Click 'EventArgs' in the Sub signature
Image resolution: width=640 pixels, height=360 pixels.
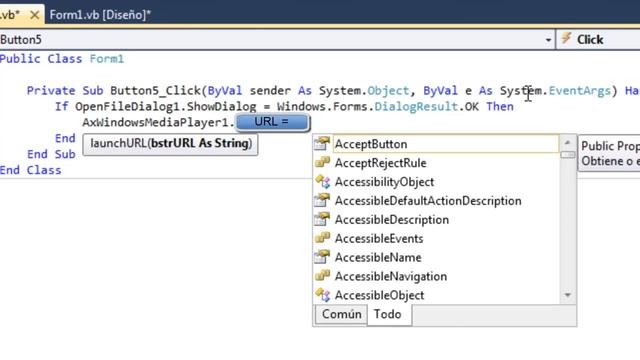click(x=579, y=91)
